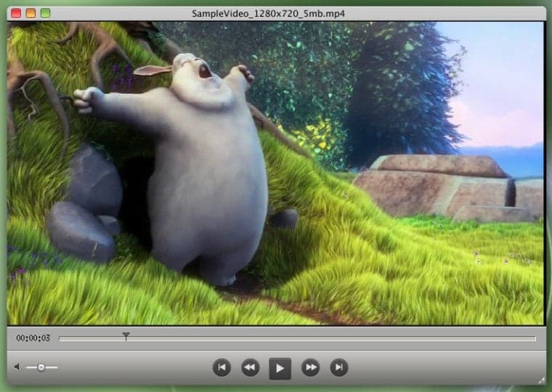Fast forward the video

click(x=311, y=367)
